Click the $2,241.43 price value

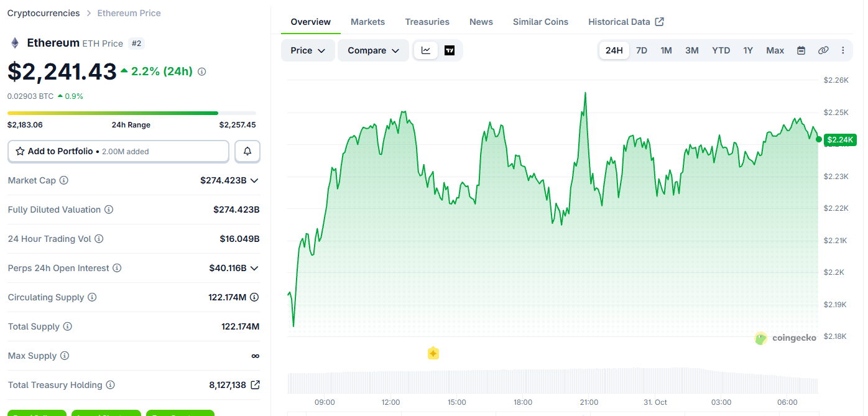62,72
